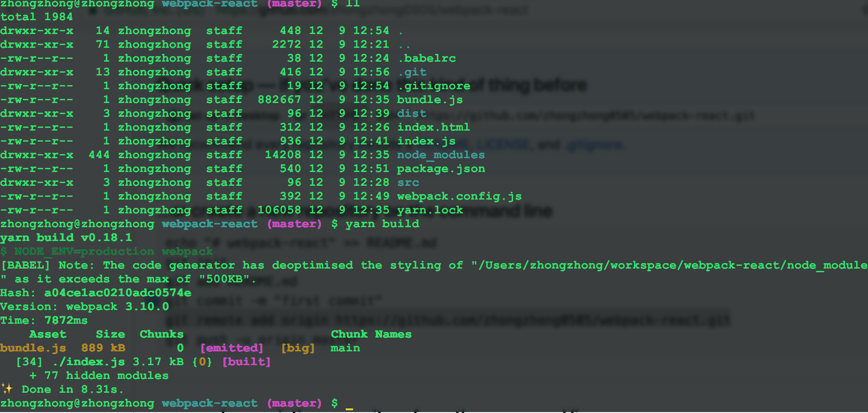Click the 'total 1984' line

[37, 17]
